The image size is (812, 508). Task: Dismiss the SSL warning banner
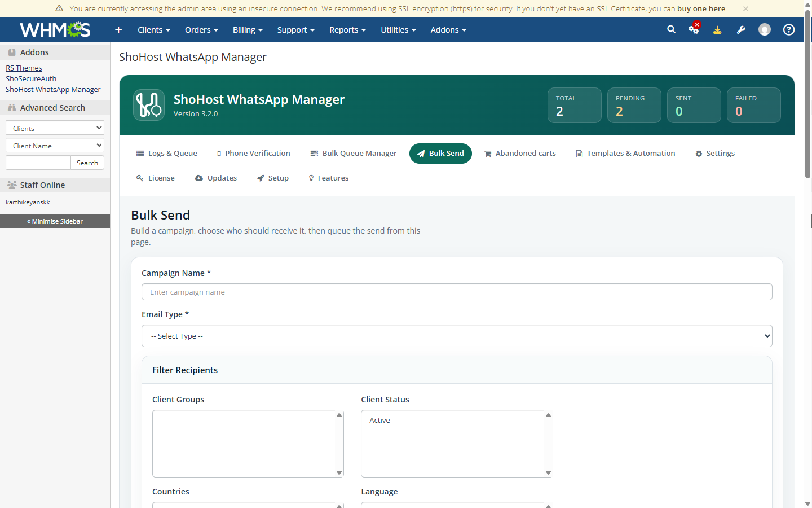coord(745,8)
